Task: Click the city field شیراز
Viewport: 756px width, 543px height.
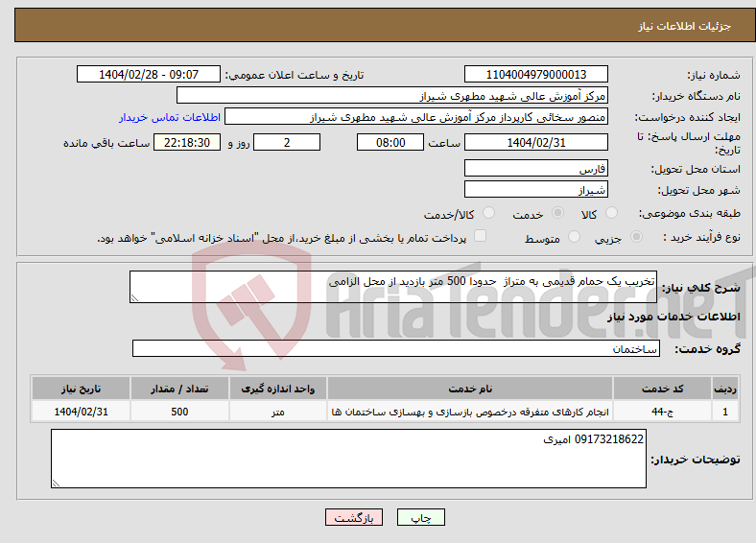Action: 536,189
